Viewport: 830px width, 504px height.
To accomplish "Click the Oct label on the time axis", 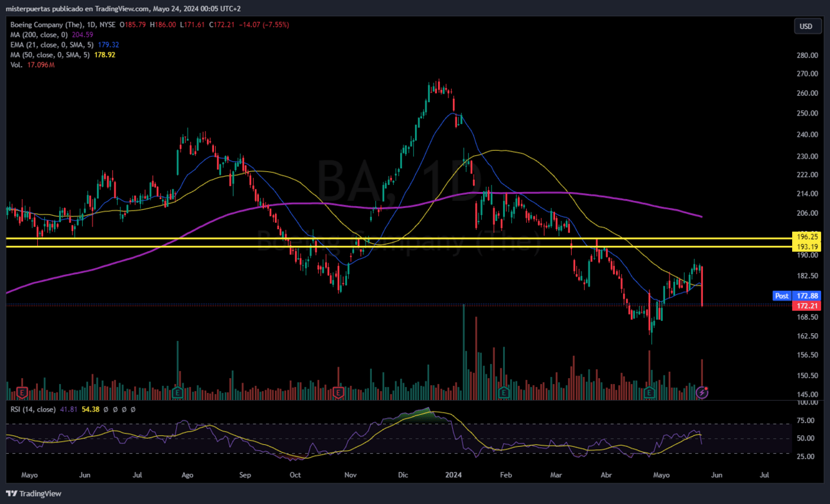I will (296, 476).
